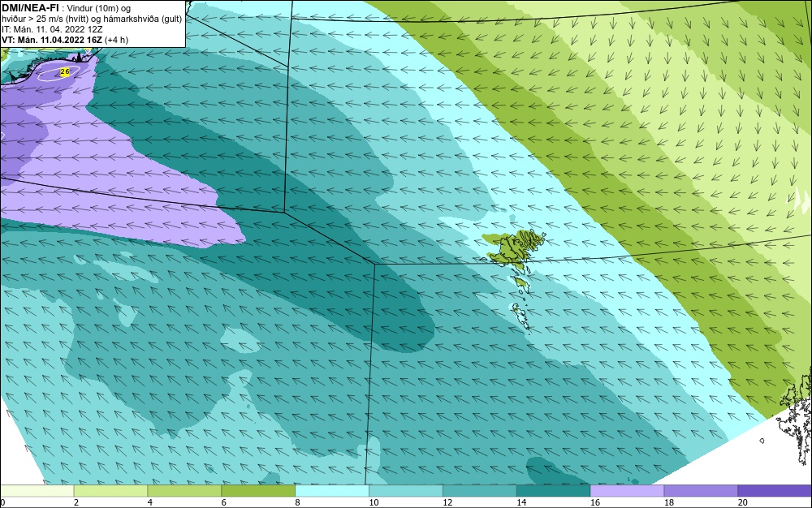Viewport: 812px width, 508px height.
Task: Click the 4–6 m/s green legend swatch
Action: pos(184,490)
